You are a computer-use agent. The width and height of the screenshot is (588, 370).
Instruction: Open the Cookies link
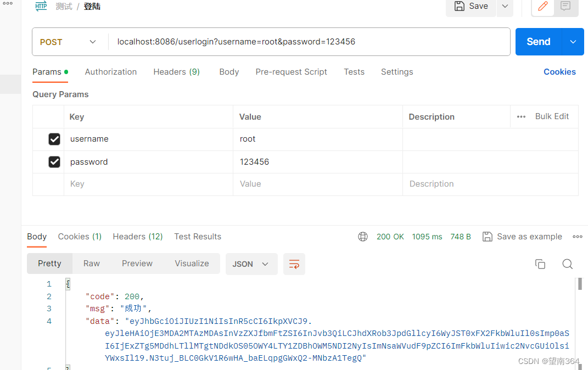tap(559, 72)
